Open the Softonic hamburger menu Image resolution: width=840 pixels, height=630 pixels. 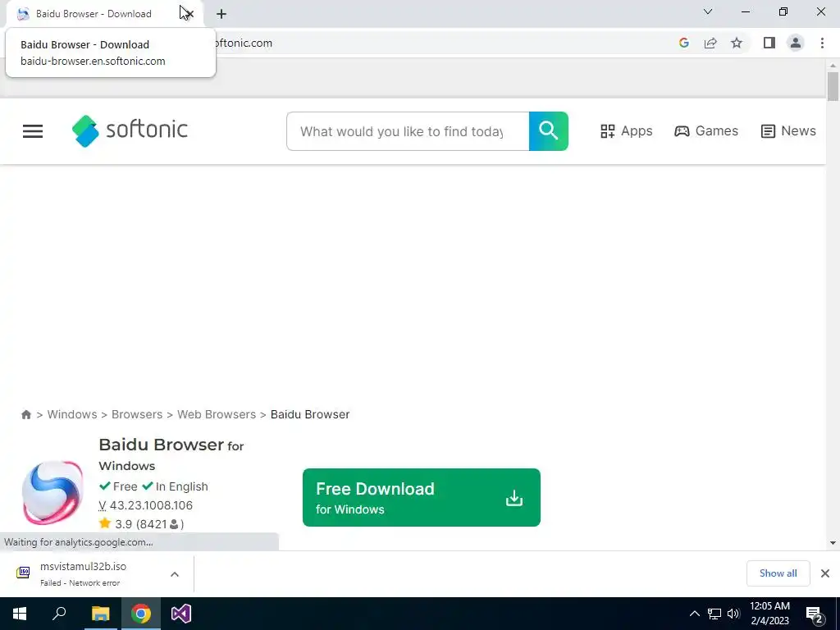[x=33, y=131]
